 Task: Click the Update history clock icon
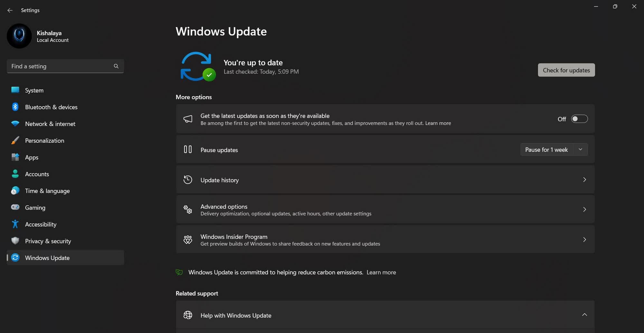coord(188,180)
